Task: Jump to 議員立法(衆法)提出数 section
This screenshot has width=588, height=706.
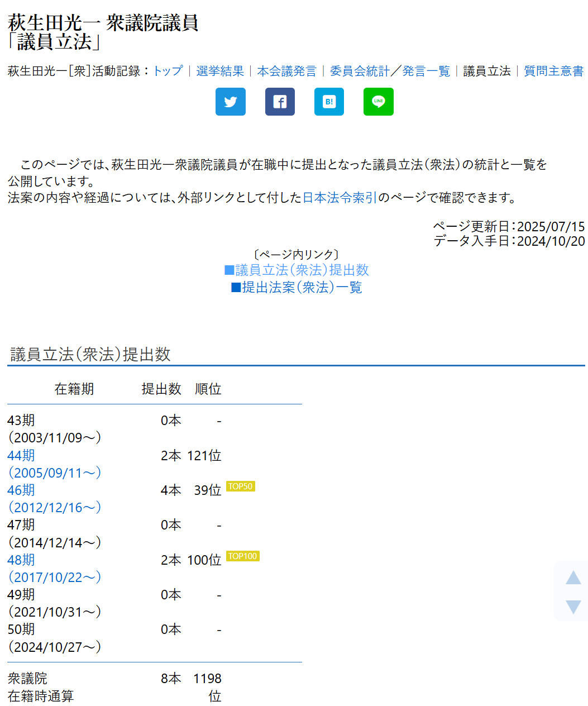Action: [297, 270]
